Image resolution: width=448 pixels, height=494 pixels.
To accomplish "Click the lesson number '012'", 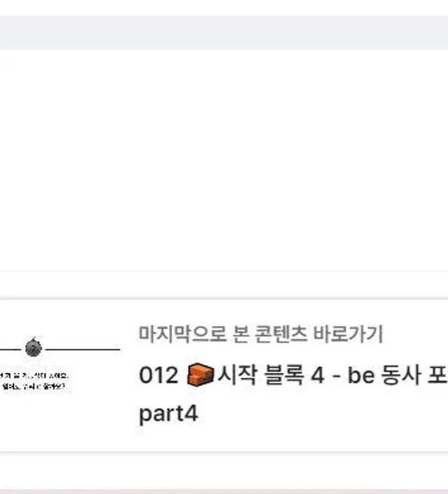I will click(159, 376).
